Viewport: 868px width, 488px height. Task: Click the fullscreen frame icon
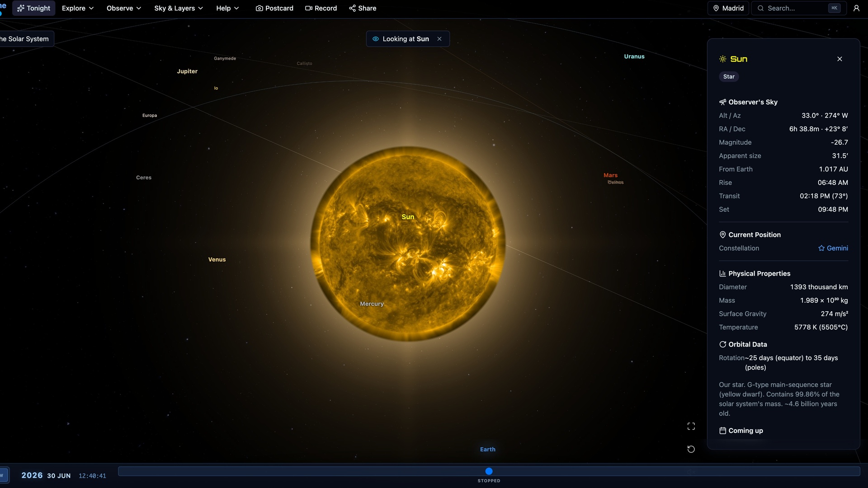(691, 426)
